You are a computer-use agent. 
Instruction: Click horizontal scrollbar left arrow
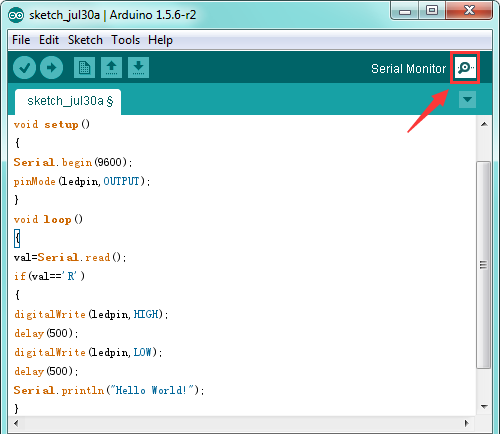tap(16, 423)
